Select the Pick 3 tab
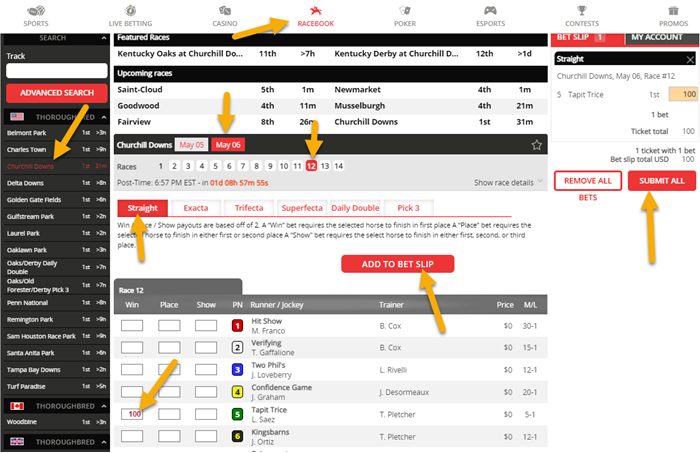This screenshot has height=453, width=700. 408,208
